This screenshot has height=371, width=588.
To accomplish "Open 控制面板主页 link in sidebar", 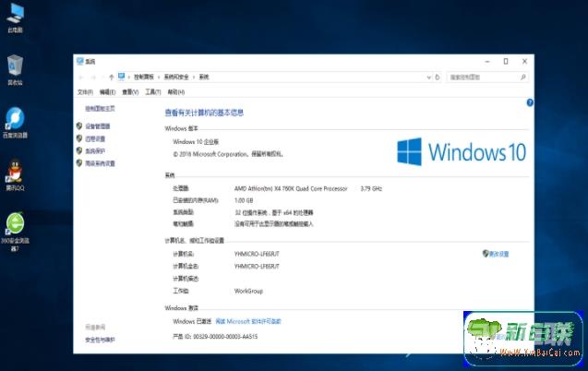I will tap(100, 109).
